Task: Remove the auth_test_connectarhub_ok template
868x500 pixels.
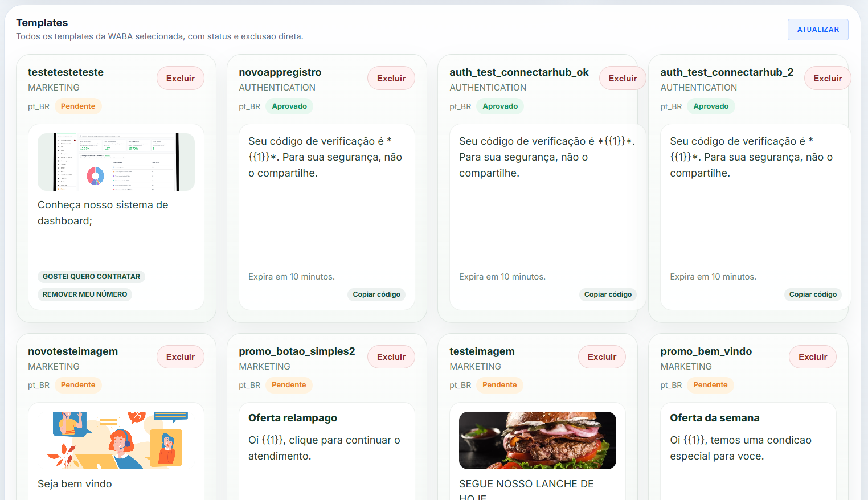Action: (x=622, y=79)
